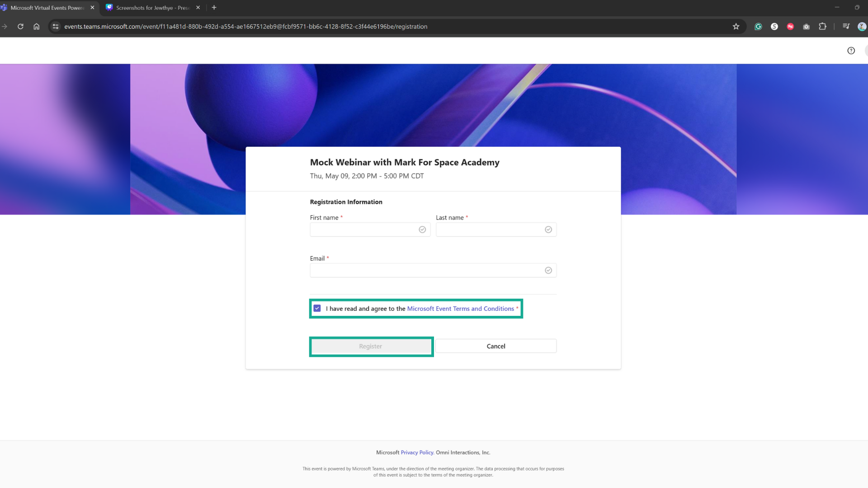Go to the browser home page icon

(37, 27)
